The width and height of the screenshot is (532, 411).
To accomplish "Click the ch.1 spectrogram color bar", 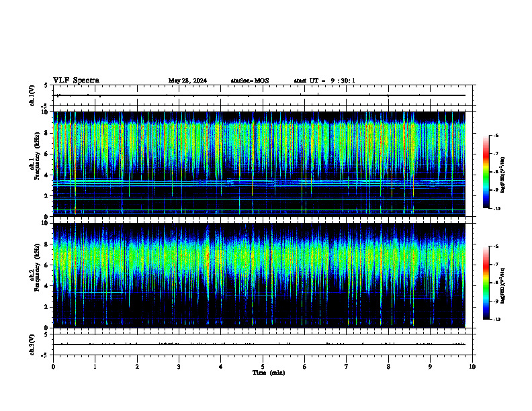I will [x=486, y=172].
